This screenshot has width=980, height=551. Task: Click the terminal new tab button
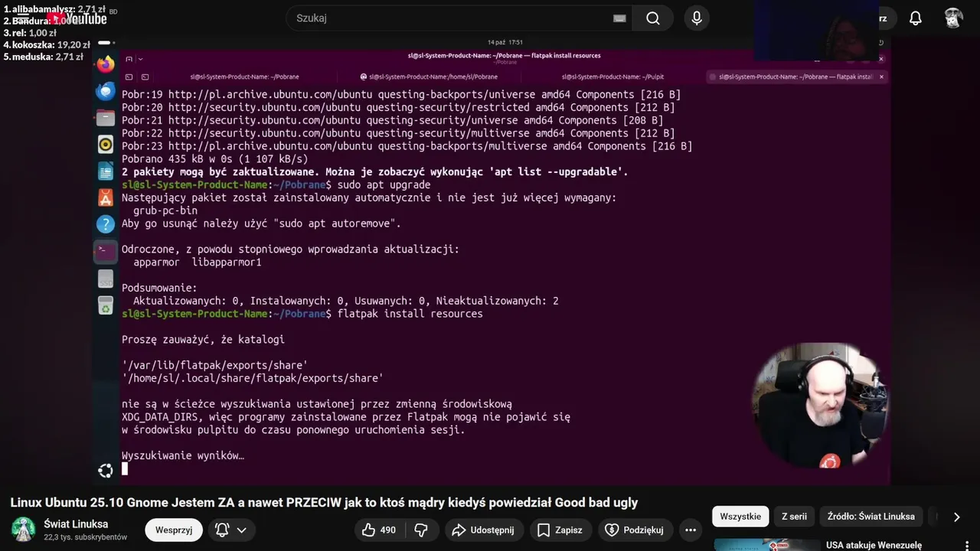coord(129,59)
